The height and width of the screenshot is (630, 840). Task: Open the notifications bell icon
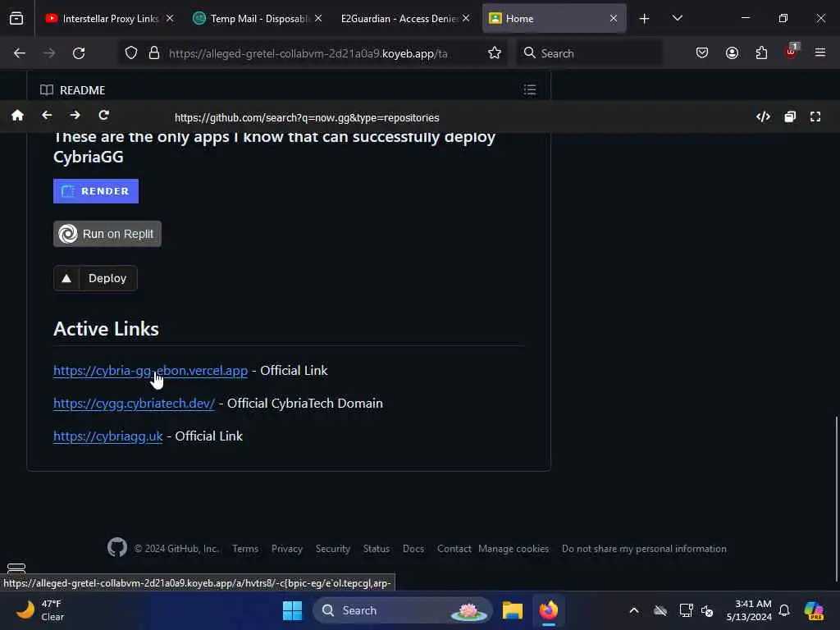pyautogui.click(x=784, y=610)
